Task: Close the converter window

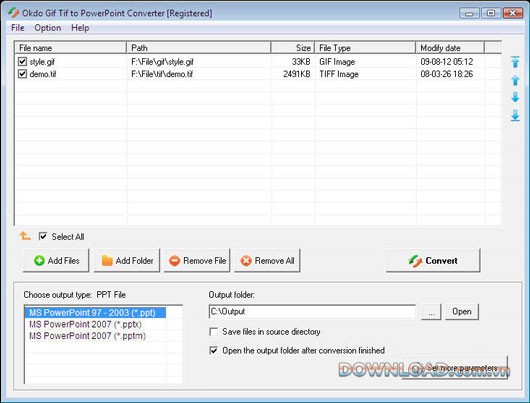Action: click(x=512, y=13)
